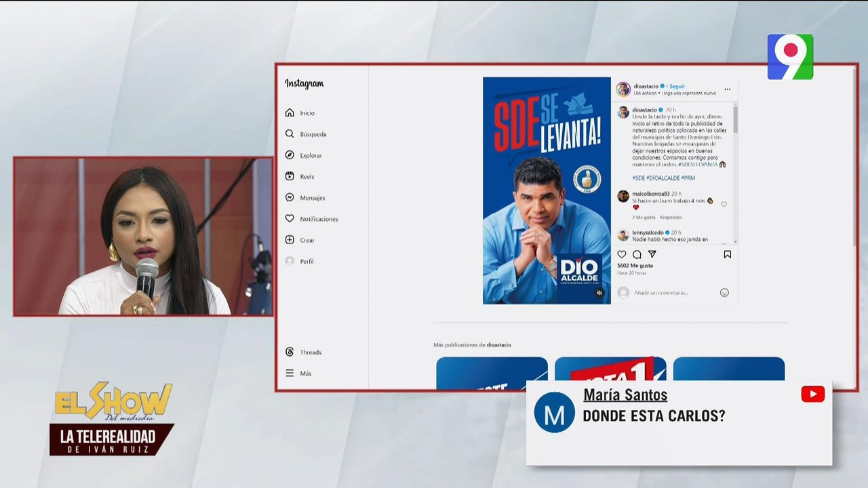868x488 pixels.
Task: Open the three-dot post options menu
Action: click(727, 89)
